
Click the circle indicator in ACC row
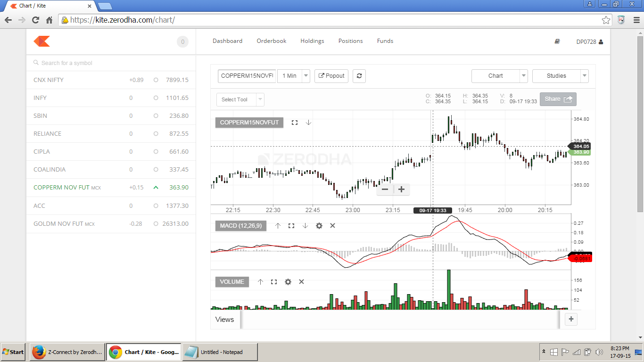pos(156,206)
